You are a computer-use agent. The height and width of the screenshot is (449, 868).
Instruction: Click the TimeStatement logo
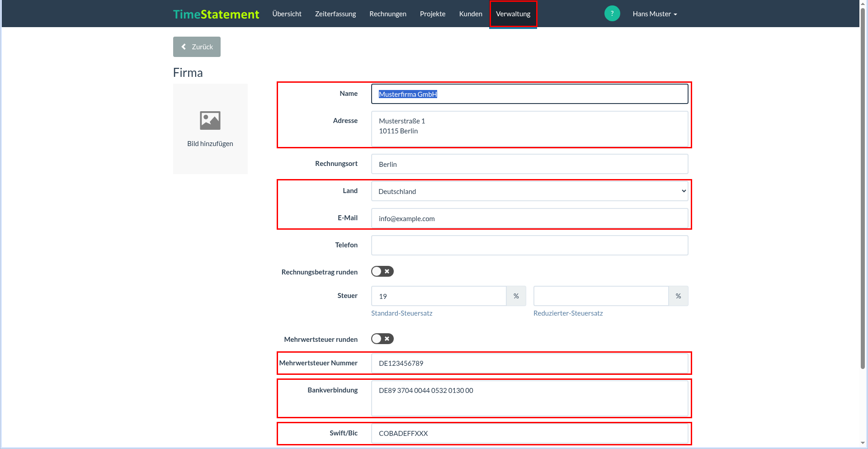(x=216, y=14)
